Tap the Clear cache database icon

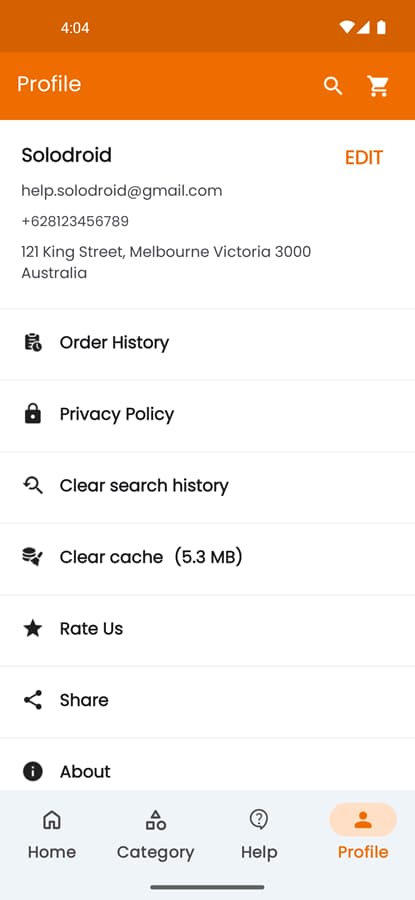33,557
